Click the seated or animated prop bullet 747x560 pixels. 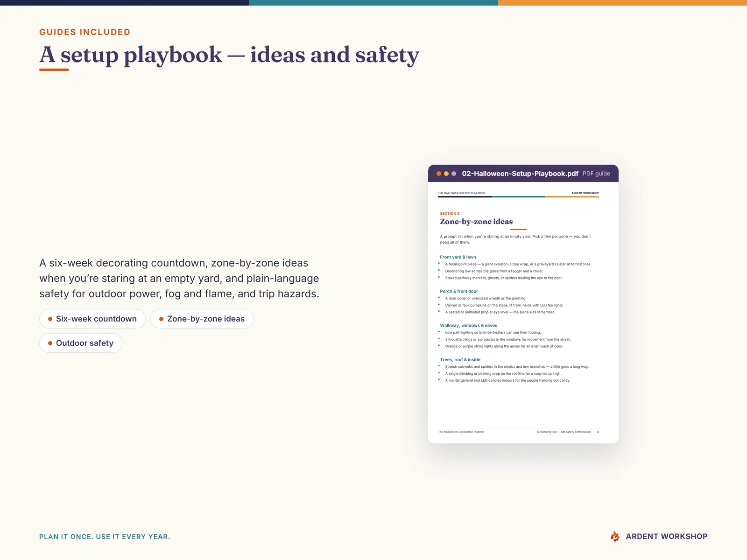(500, 312)
